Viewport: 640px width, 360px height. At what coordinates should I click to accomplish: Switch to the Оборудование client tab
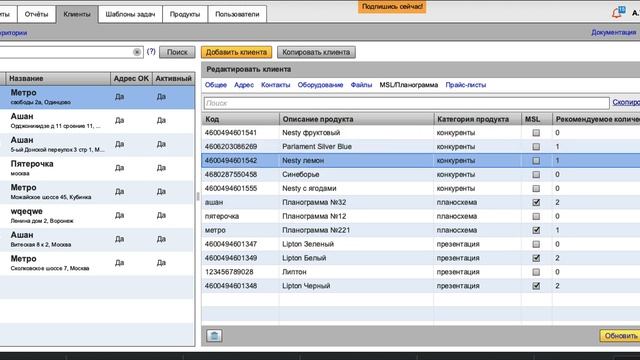(x=320, y=85)
